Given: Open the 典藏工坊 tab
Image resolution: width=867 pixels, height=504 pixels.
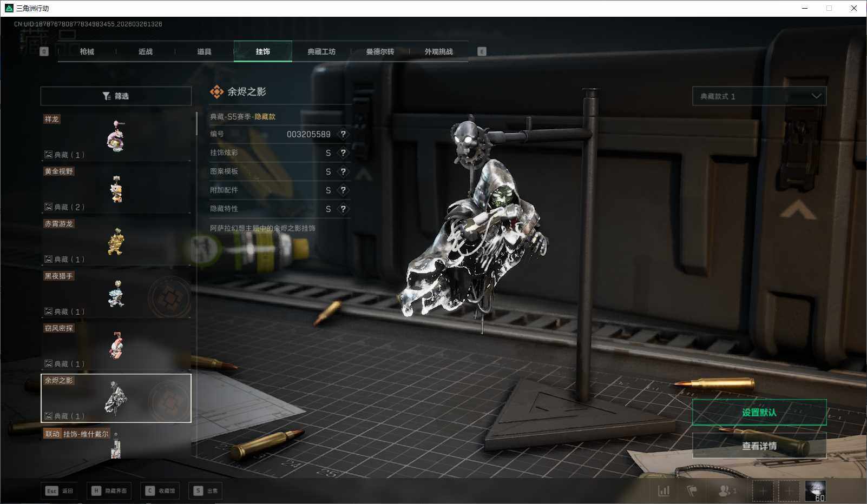Looking at the screenshot, I should [321, 51].
